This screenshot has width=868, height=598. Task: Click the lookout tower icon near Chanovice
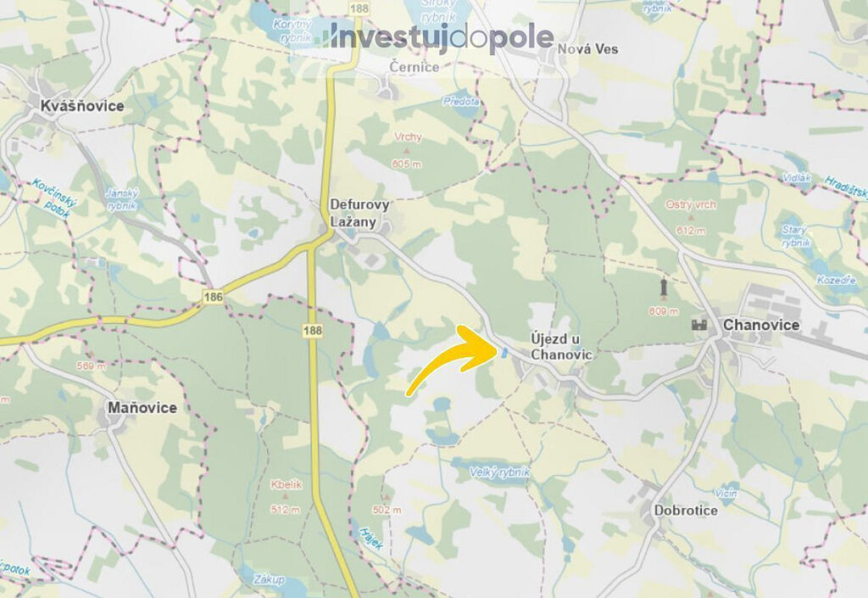click(663, 288)
